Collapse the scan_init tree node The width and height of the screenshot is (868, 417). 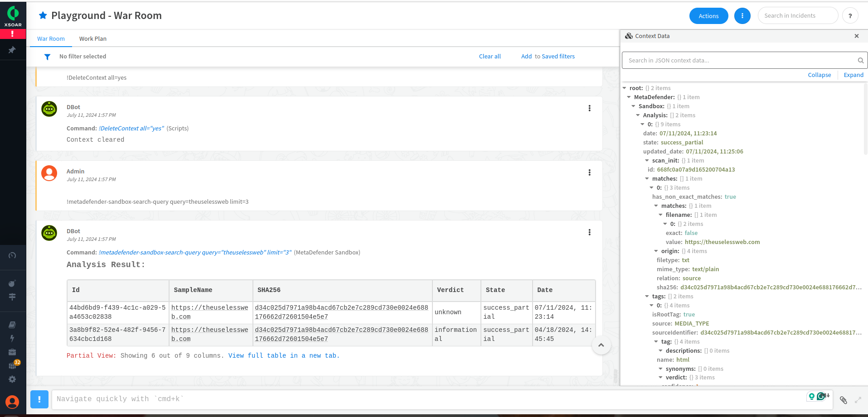647,161
